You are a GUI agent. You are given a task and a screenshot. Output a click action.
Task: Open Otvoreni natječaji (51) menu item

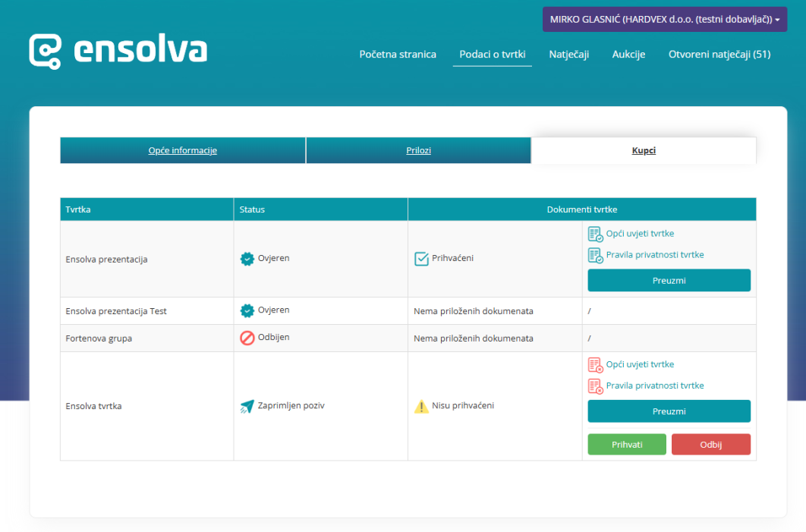point(719,55)
